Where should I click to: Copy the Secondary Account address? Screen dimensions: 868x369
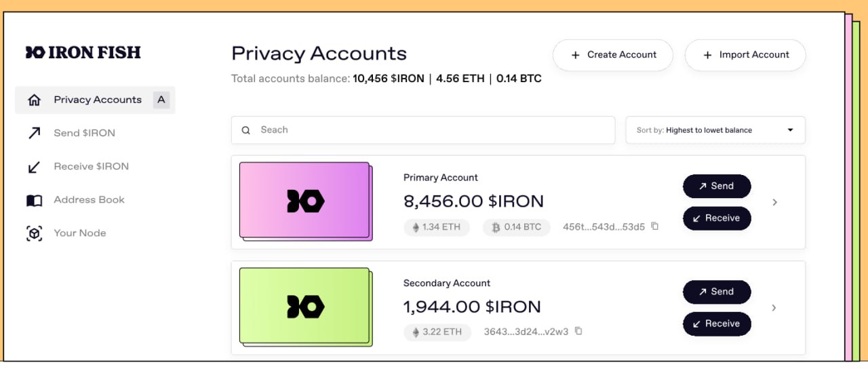tap(578, 332)
